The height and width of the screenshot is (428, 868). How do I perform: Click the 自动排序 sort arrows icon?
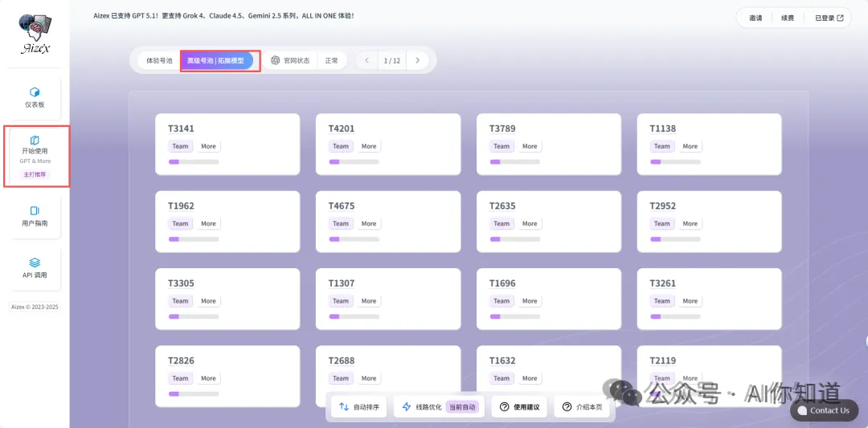point(344,407)
